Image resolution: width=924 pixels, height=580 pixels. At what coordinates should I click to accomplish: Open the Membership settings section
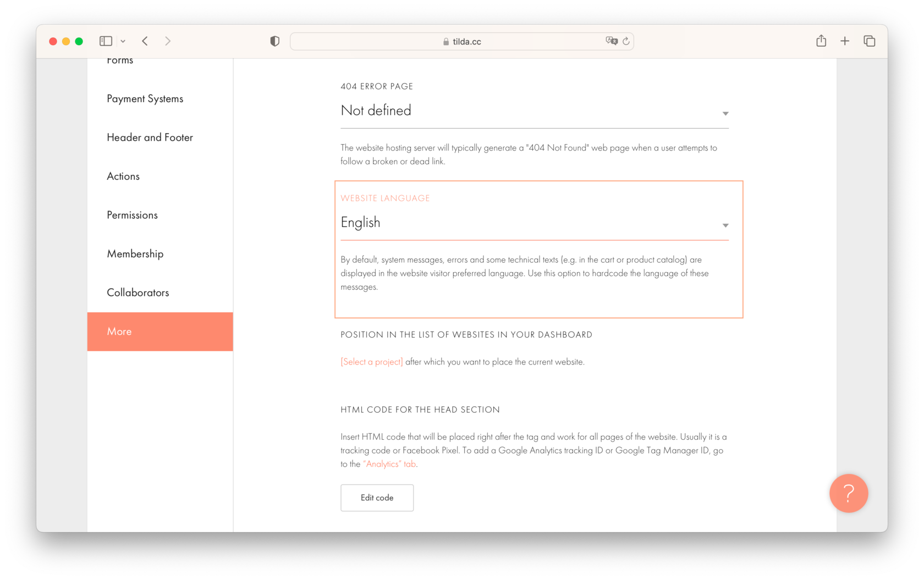135,253
